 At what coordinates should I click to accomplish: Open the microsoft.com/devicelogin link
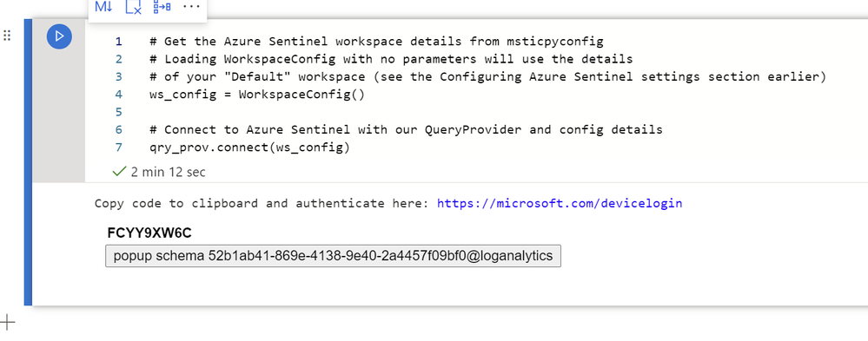point(560,203)
